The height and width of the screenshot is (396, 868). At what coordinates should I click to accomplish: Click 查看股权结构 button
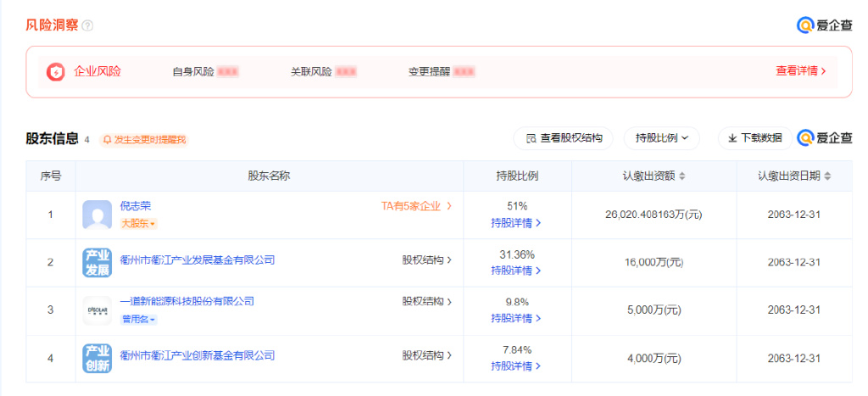[563, 138]
